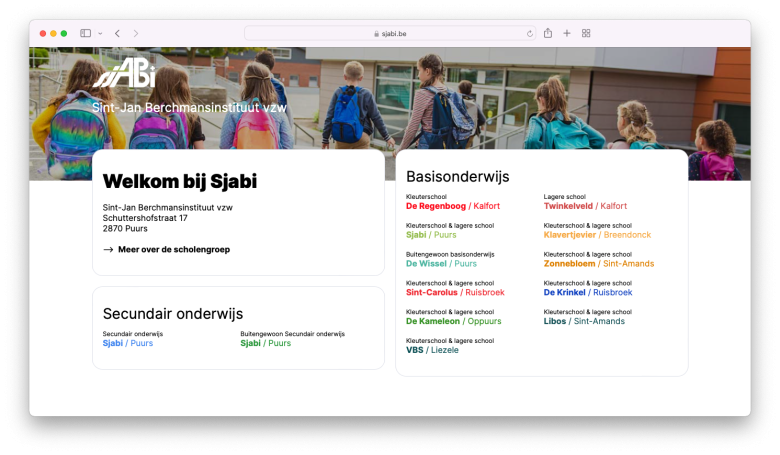Click the Schuttershofstraat 17 address line
The width and height of the screenshot is (780, 455).
pos(145,218)
